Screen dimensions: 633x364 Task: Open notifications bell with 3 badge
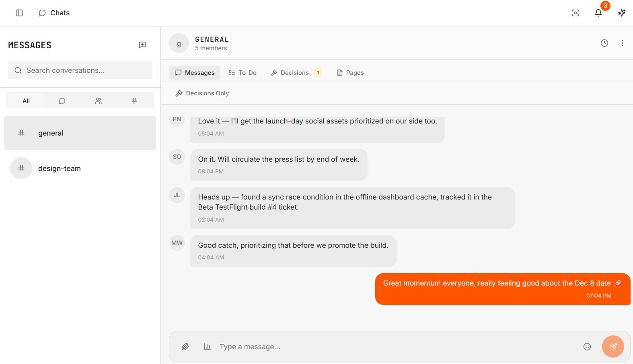[598, 13]
